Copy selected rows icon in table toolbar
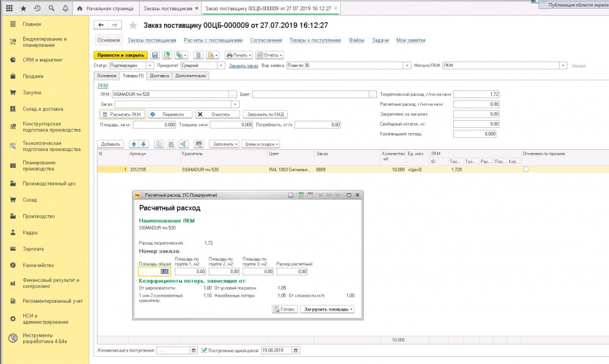609x364 pixels. pos(159,144)
